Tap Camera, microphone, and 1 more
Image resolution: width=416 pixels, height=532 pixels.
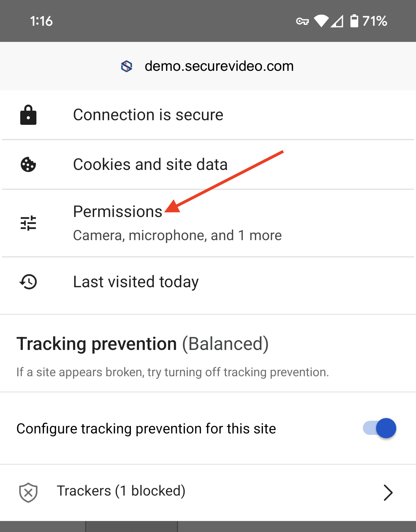[x=177, y=235]
